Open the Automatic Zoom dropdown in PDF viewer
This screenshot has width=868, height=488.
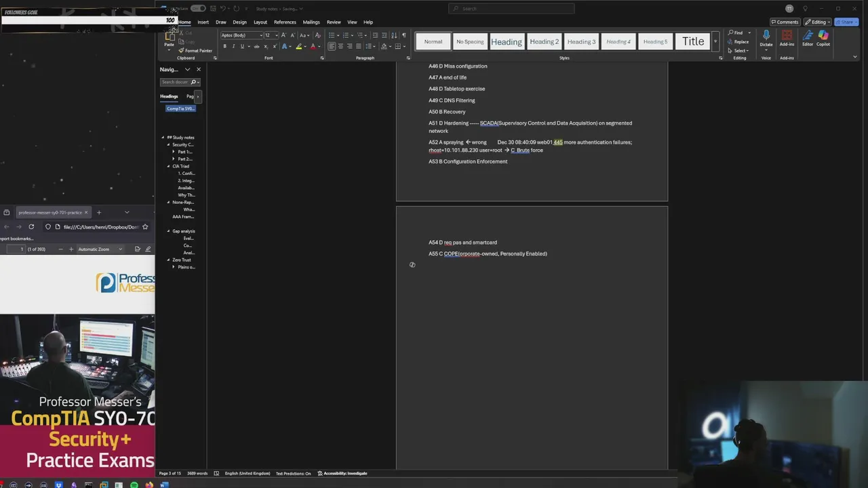(x=100, y=249)
